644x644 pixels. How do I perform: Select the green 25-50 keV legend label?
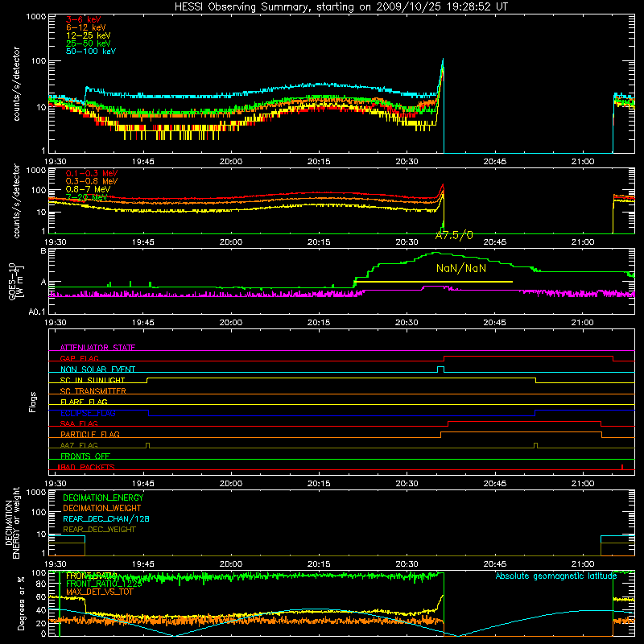(88, 43)
